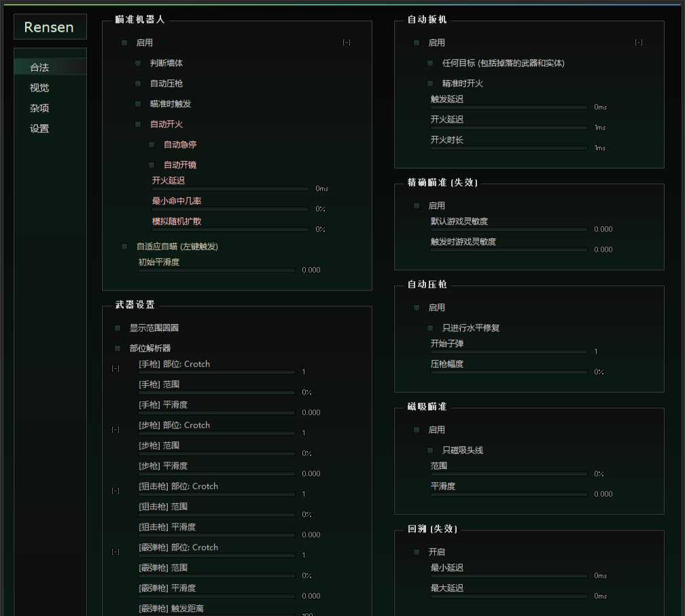The width and height of the screenshot is (685, 616).
Task: Open the 杂项 sidebar tab
Action: pos(39,108)
